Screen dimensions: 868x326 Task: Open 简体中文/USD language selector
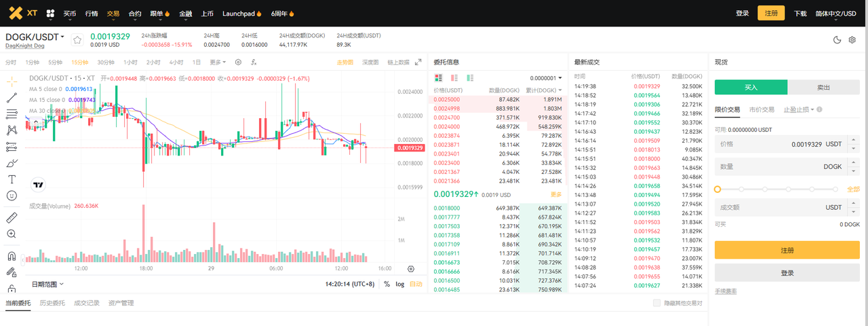click(835, 13)
